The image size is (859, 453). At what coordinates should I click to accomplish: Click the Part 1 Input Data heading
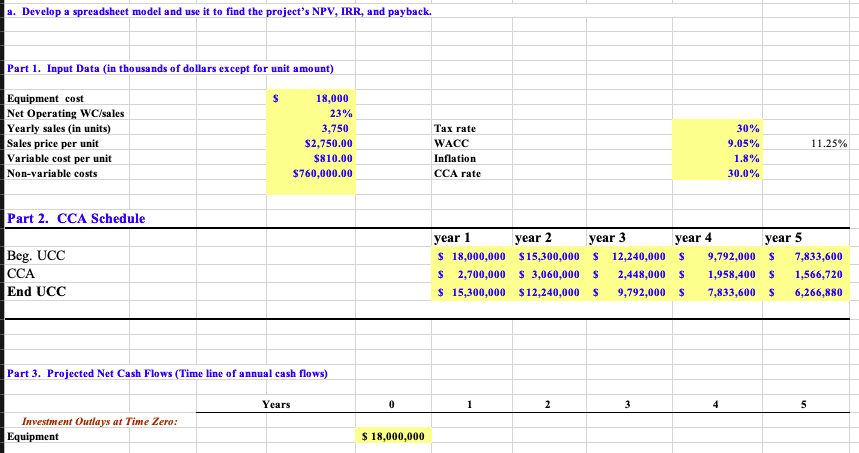click(170, 68)
